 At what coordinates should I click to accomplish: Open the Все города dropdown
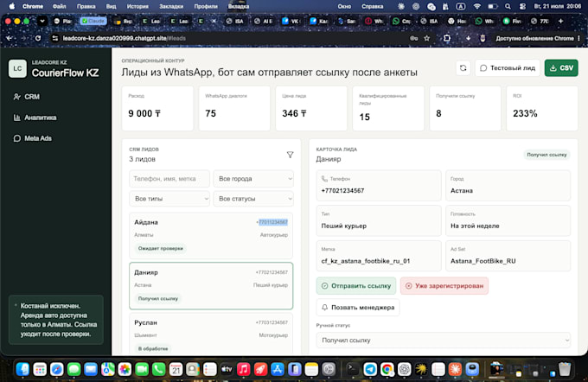[253, 179]
